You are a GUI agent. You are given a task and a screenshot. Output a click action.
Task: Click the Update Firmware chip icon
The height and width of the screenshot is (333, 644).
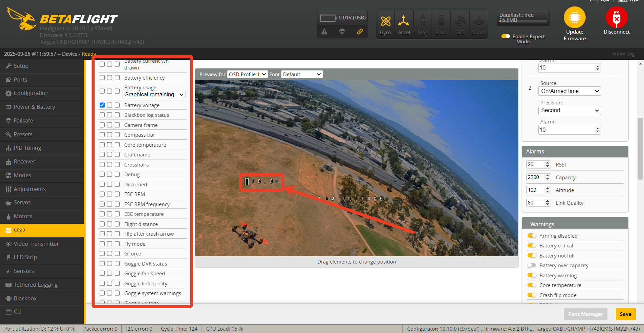pyautogui.click(x=574, y=17)
